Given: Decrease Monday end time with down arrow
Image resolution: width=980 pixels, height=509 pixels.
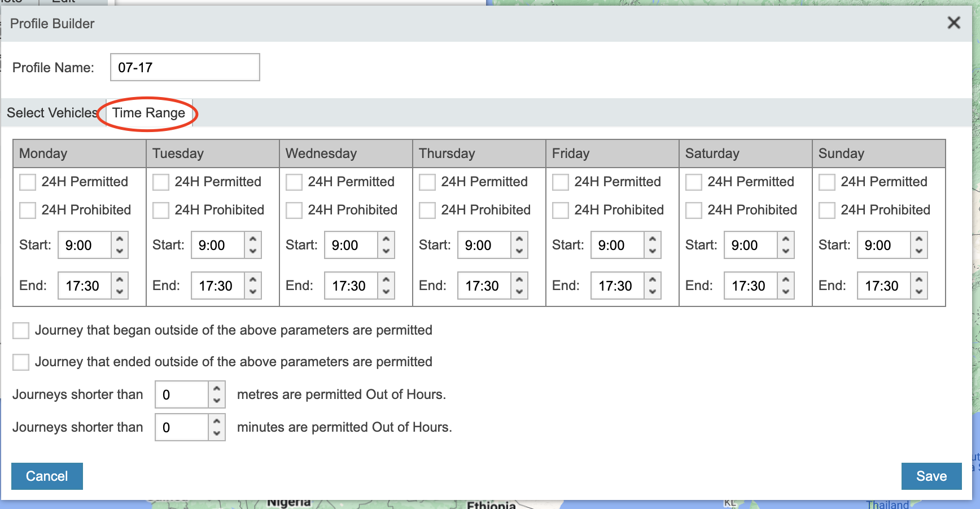Looking at the screenshot, I should coord(120,292).
